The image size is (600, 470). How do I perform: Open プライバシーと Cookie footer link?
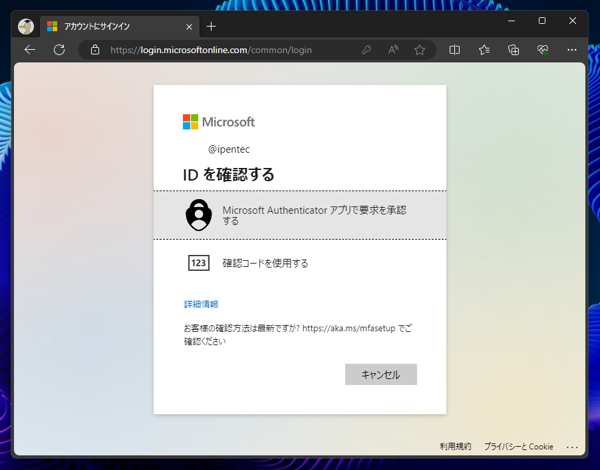pyautogui.click(x=518, y=446)
